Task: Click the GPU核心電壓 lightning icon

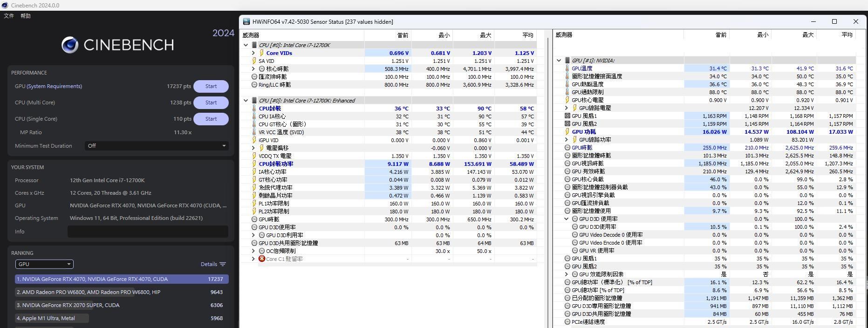Action: [567, 100]
